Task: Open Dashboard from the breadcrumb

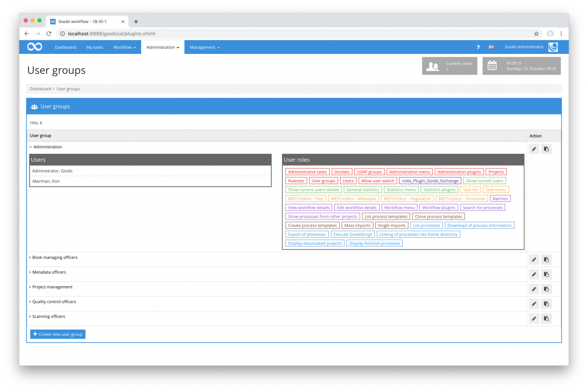Action: tap(40, 89)
